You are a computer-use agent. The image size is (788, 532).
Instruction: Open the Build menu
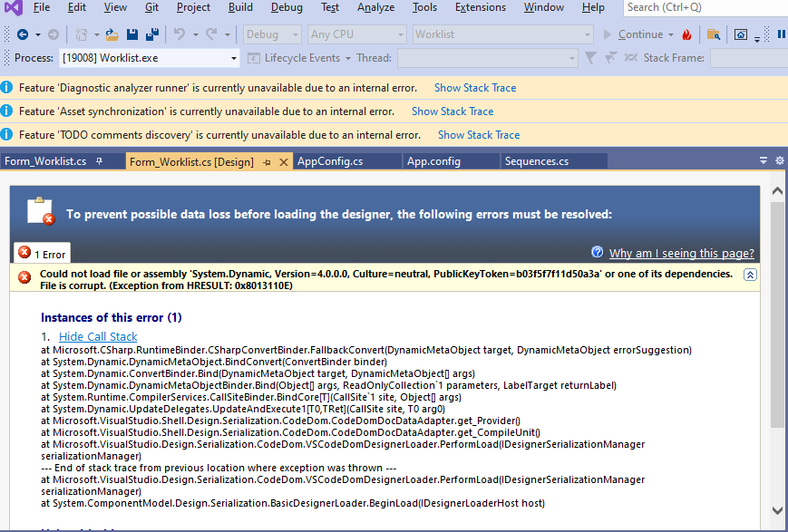click(x=240, y=7)
